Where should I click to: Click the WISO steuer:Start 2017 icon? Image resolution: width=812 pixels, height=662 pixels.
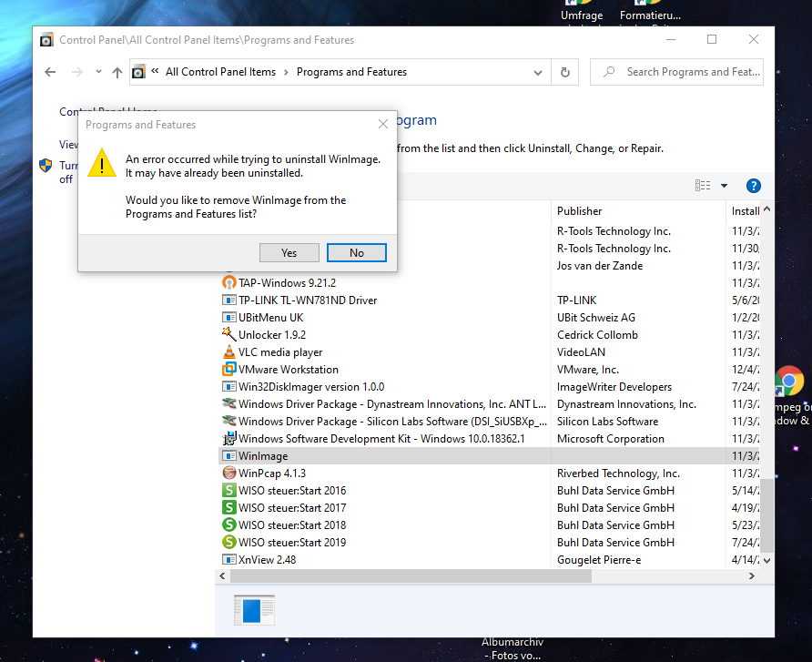click(228, 507)
